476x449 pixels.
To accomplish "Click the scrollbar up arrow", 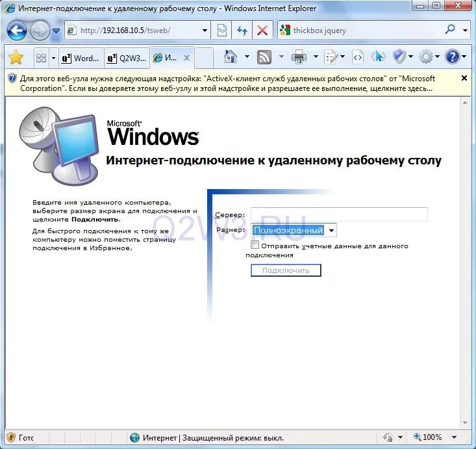I will pos(465,103).
